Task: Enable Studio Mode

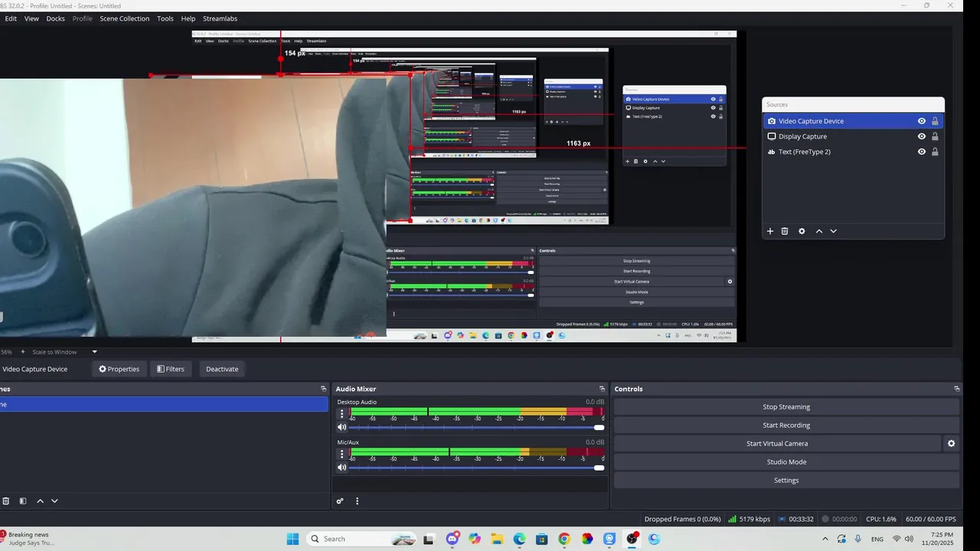Action: 786,461
